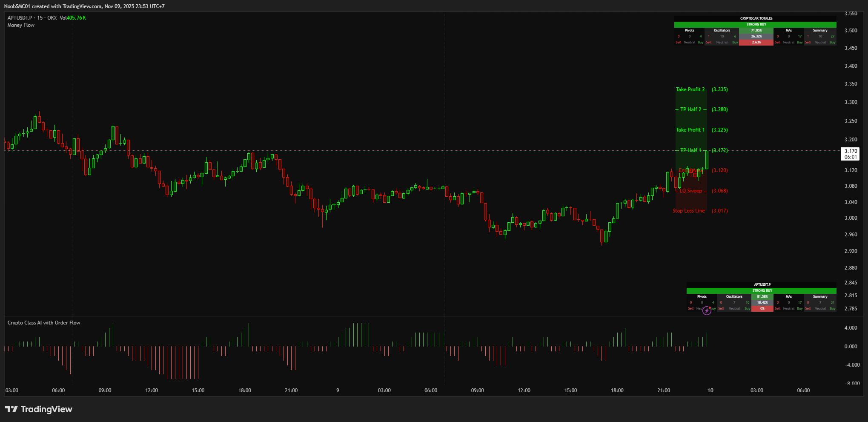This screenshot has width=868, height=422.
Task: Click the 71.05% buy percentage cell
Action: pyautogui.click(x=756, y=30)
